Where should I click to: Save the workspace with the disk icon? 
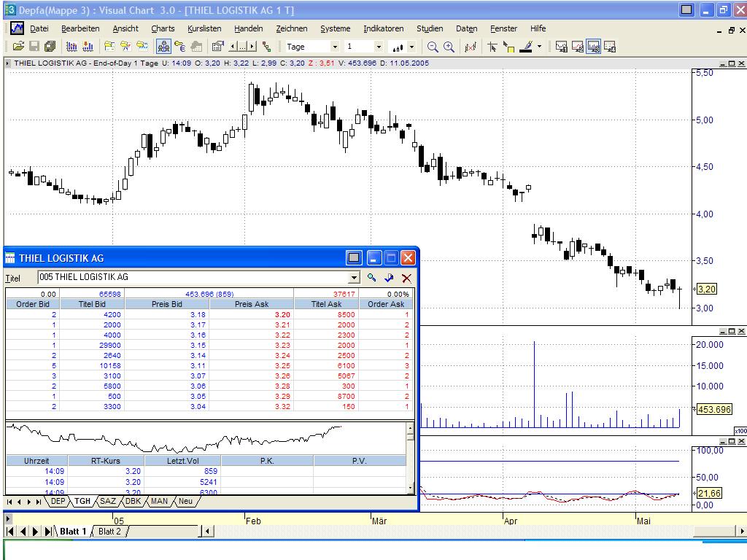[34, 45]
